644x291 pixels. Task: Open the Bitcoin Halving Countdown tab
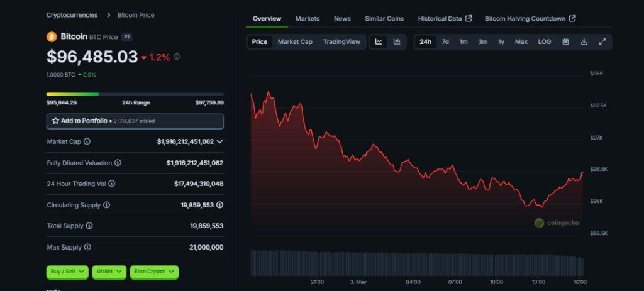click(x=530, y=18)
